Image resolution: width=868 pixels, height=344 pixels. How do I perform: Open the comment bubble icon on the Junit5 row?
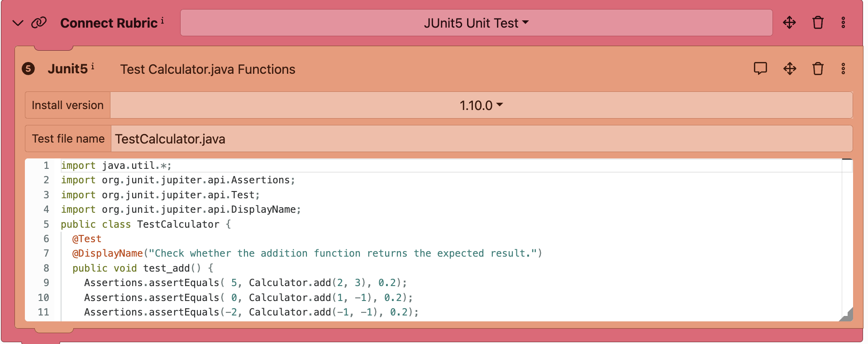pos(760,69)
